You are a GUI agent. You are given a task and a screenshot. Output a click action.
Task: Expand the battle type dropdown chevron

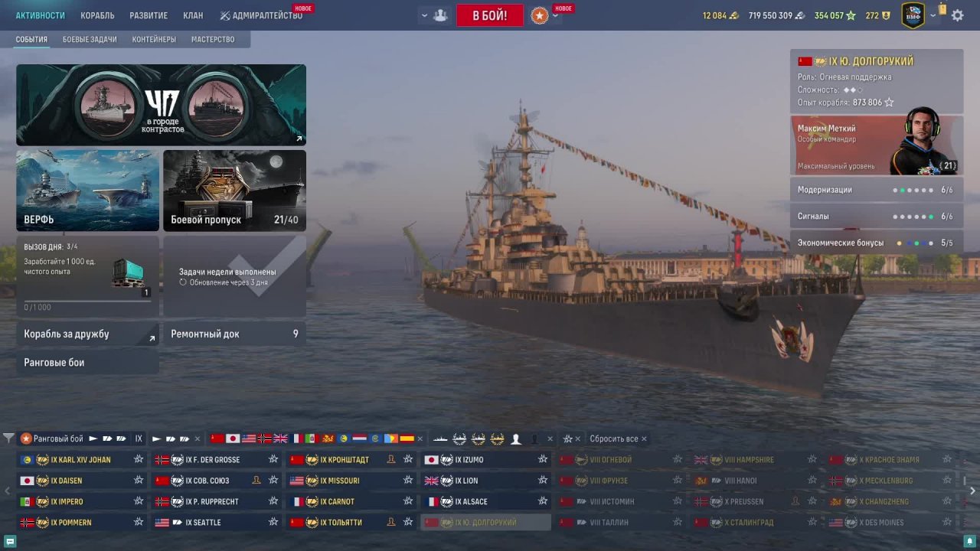pos(556,16)
